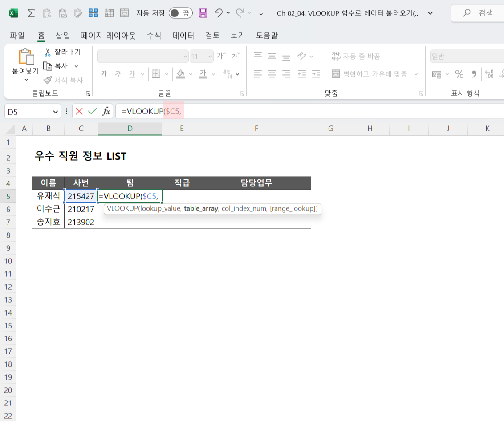Open the number format (일반) combo box
The image size is (504, 421).
(467, 57)
